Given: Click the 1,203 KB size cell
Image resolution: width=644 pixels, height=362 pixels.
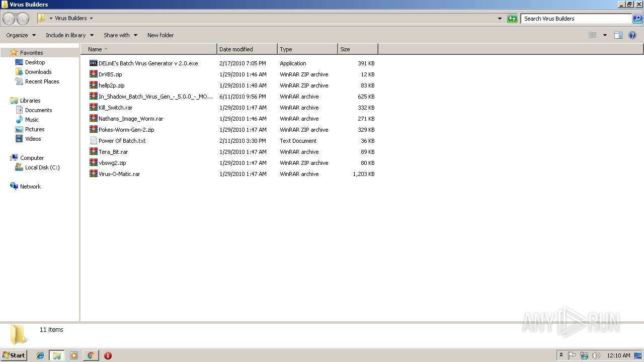Looking at the screenshot, I should pyautogui.click(x=364, y=174).
